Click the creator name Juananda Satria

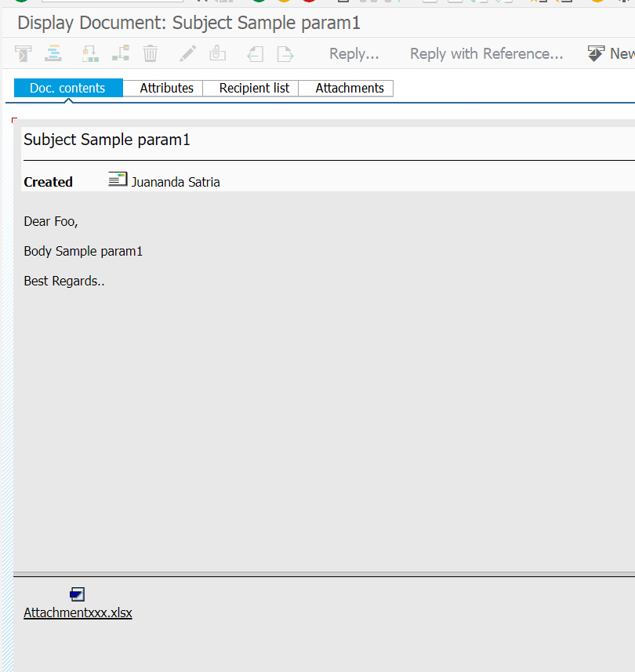tap(176, 182)
